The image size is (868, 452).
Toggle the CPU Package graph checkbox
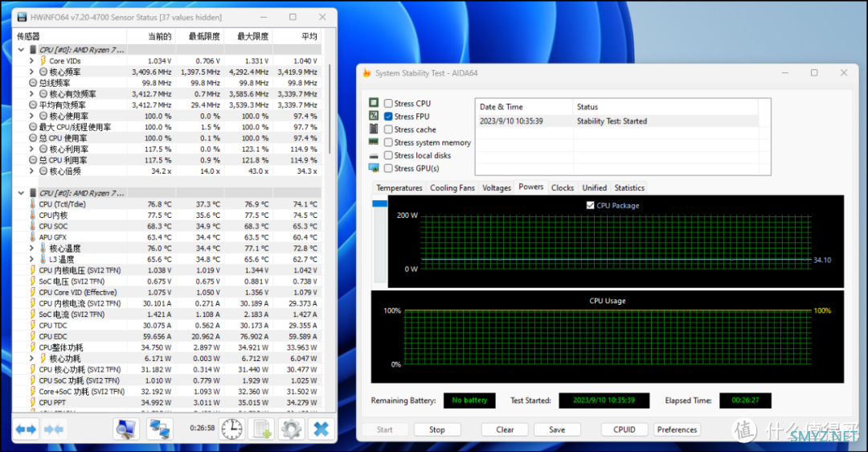(x=590, y=205)
